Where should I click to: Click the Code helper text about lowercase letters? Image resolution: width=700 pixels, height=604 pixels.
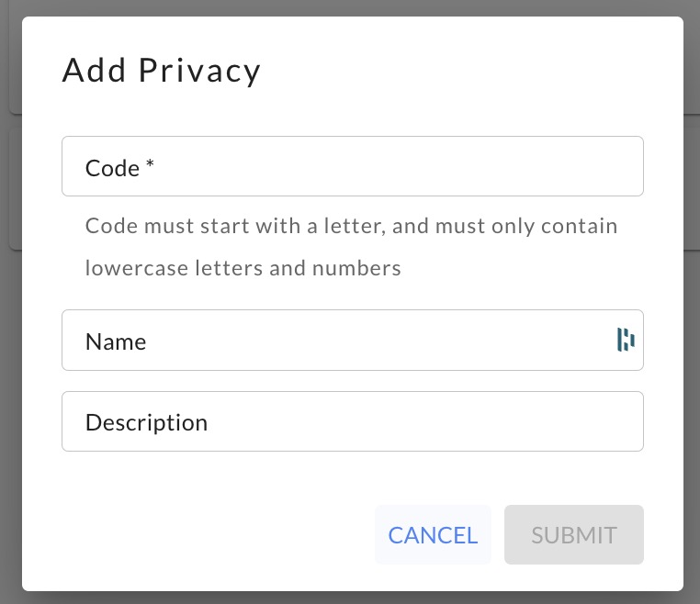pyautogui.click(x=351, y=247)
